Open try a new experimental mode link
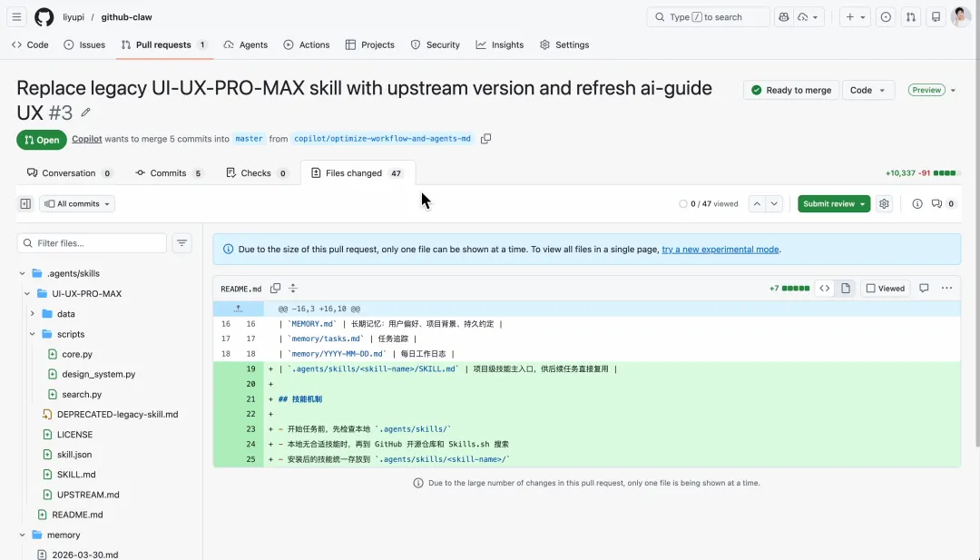 (x=720, y=250)
